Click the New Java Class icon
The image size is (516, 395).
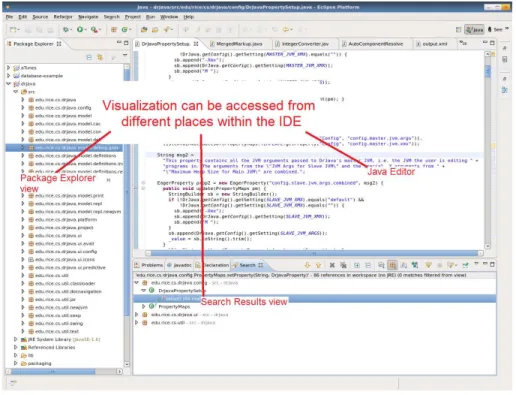[124, 30]
